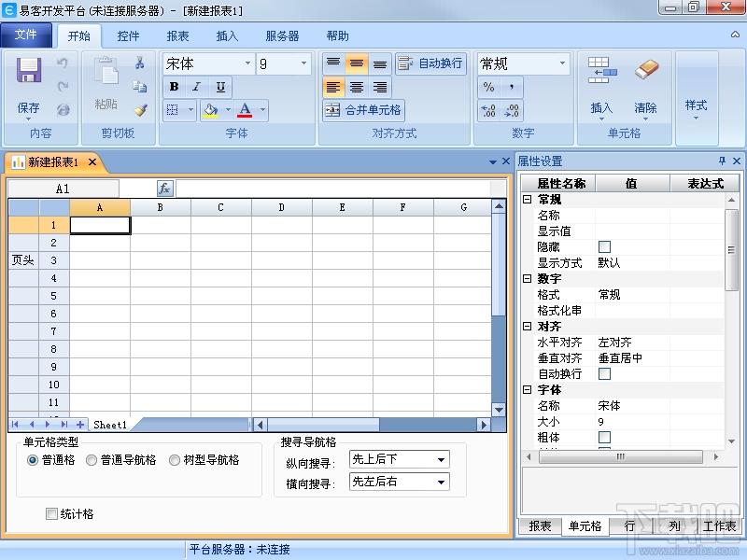Click the formula input field

point(333,189)
